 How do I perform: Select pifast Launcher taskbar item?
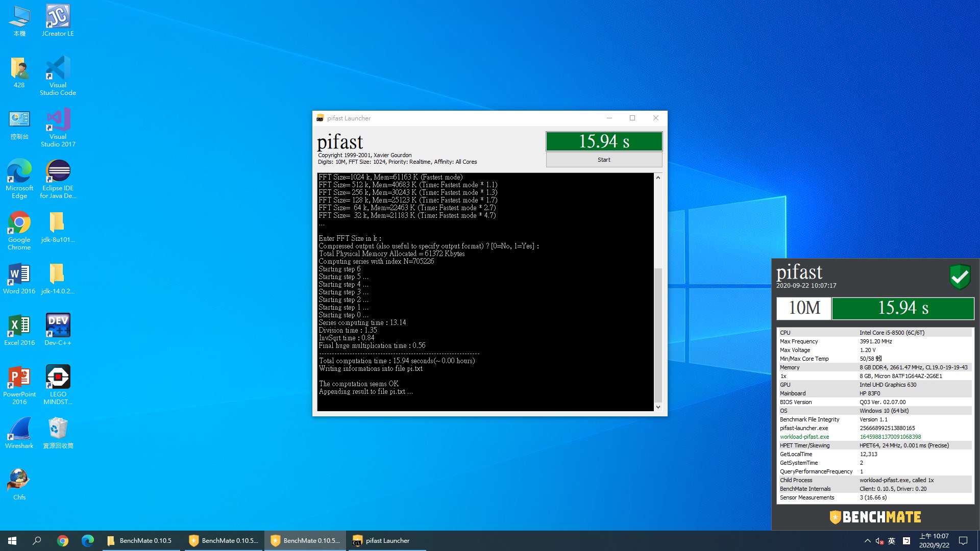(x=387, y=541)
